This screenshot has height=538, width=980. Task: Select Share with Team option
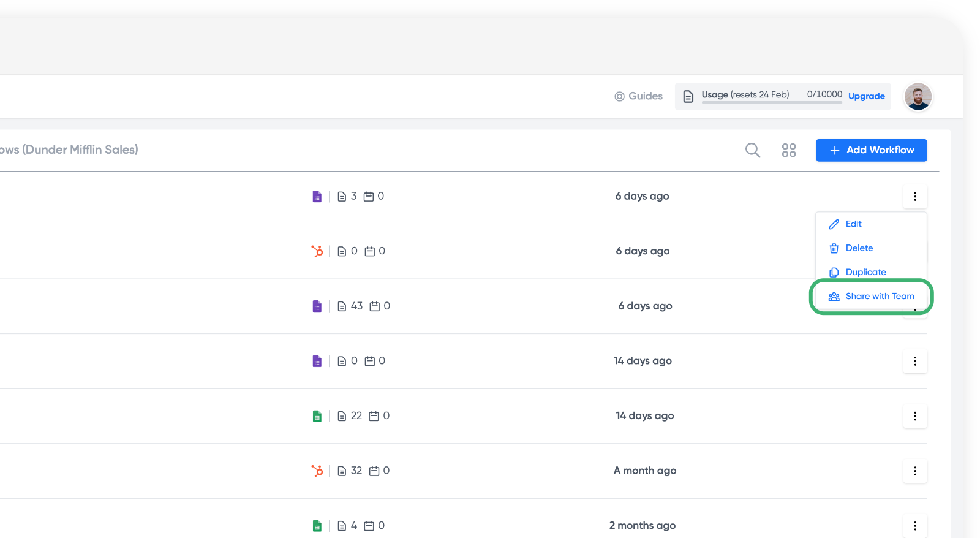(x=879, y=297)
